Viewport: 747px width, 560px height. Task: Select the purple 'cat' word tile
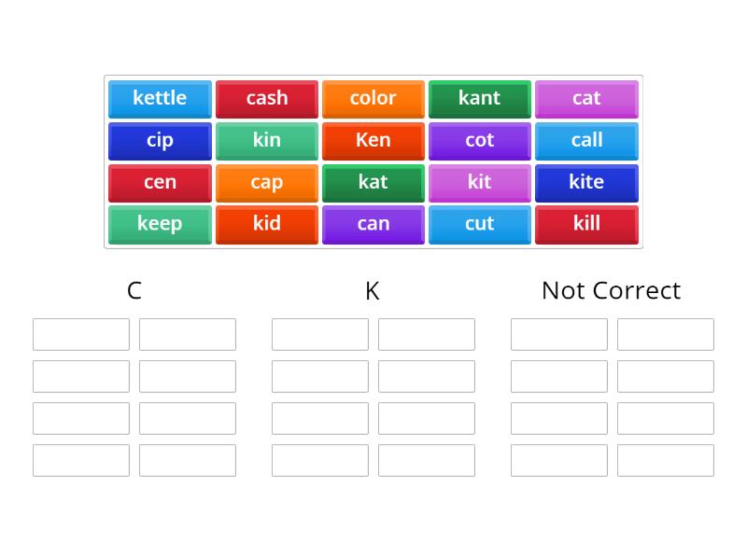[586, 98]
